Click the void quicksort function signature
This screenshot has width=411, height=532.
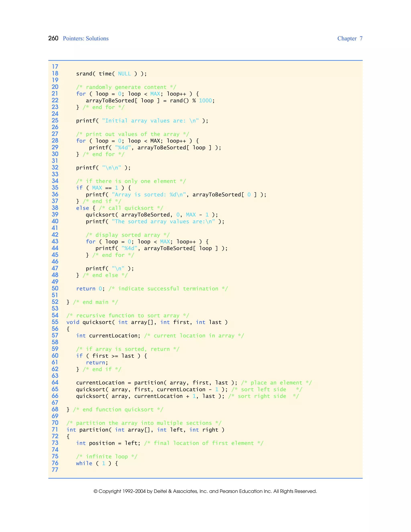point(147,322)
